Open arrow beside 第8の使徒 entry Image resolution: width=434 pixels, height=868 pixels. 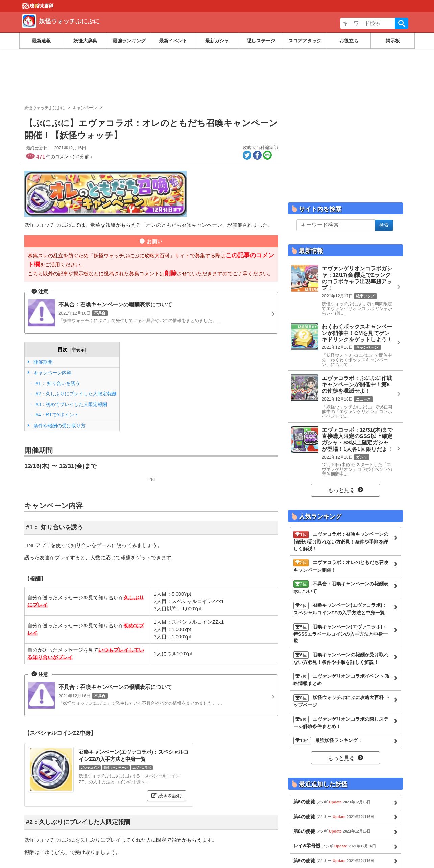pos(396,832)
